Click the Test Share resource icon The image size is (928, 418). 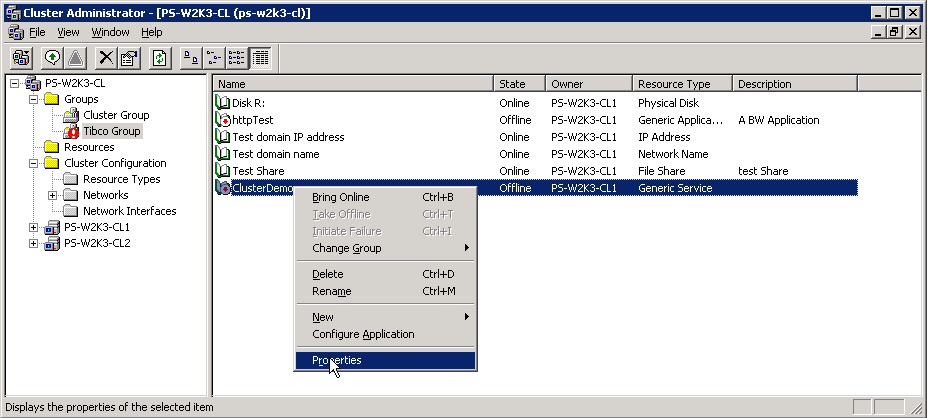223,171
